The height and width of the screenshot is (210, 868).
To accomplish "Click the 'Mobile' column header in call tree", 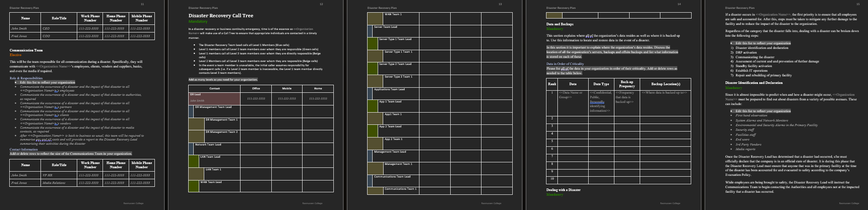I will click(287, 89).
